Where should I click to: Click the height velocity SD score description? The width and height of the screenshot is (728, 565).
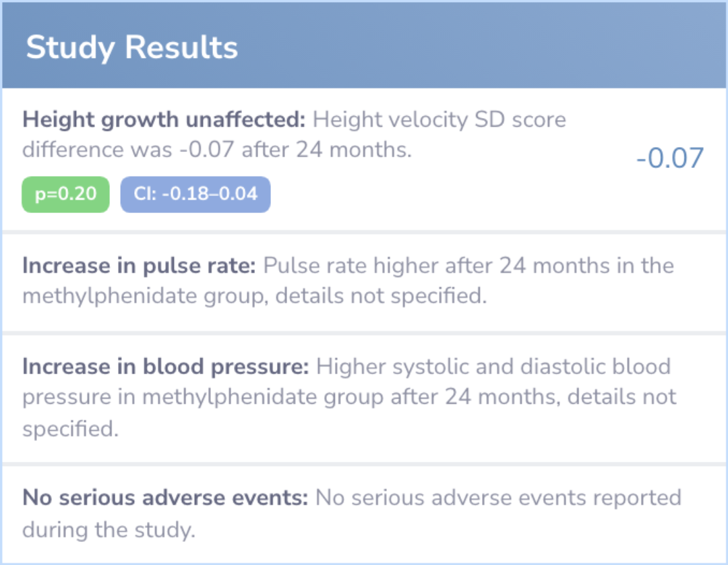tap(295, 135)
